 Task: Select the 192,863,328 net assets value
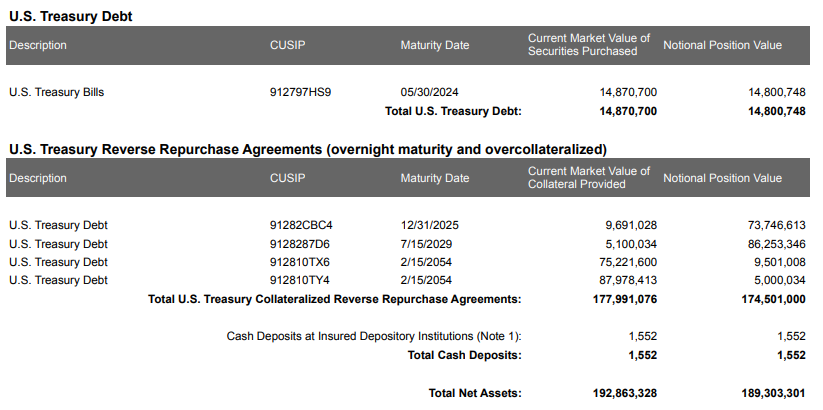(623, 393)
